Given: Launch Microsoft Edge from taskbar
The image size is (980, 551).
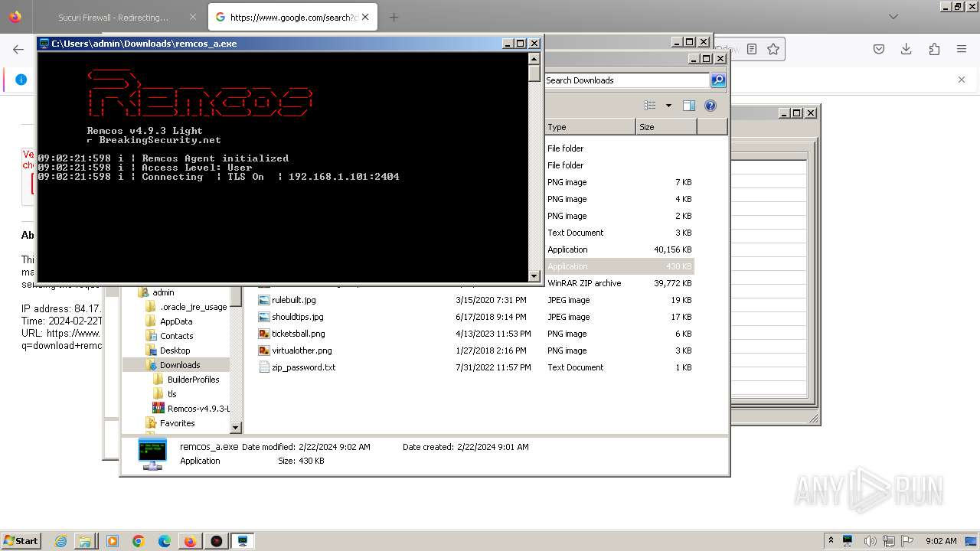Looking at the screenshot, I should pyautogui.click(x=165, y=541).
